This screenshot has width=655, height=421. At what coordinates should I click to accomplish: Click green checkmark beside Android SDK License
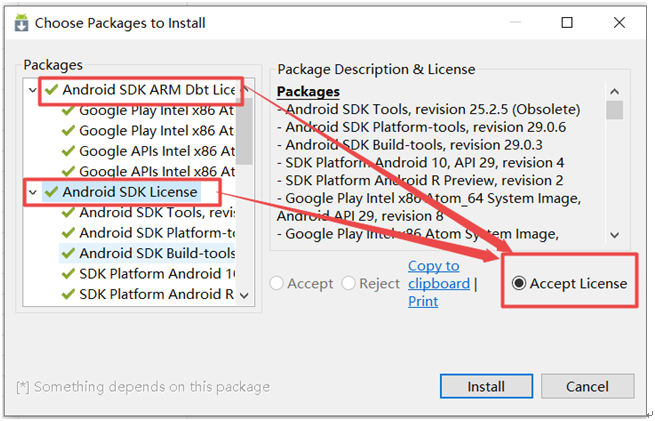coord(51,192)
